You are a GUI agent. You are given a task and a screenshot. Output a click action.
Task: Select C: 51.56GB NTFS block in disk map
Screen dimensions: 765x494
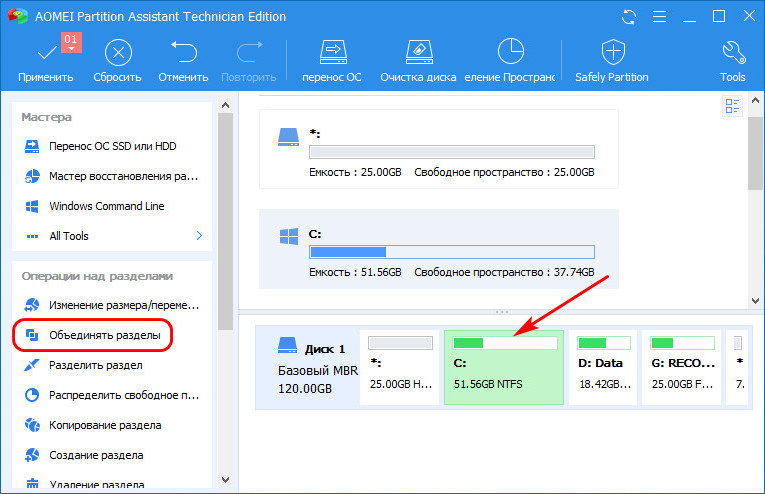click(504, 367)
